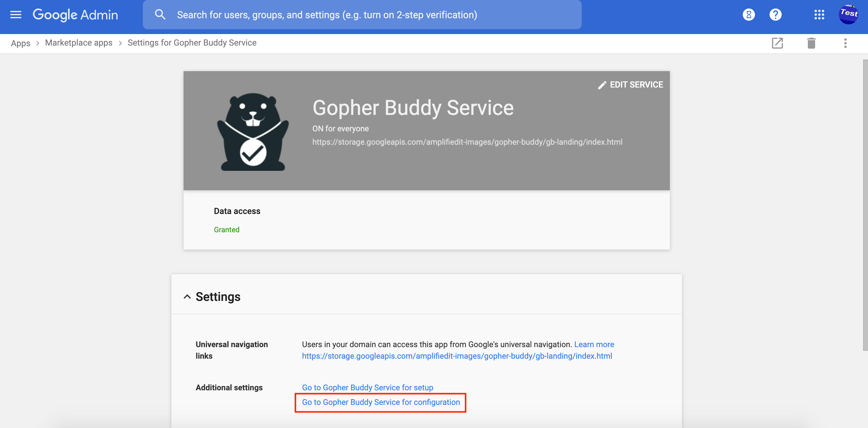Navigate to Marketplace apps breadcrumb
The width and height of the screenshot is (868, 428).
78,43
